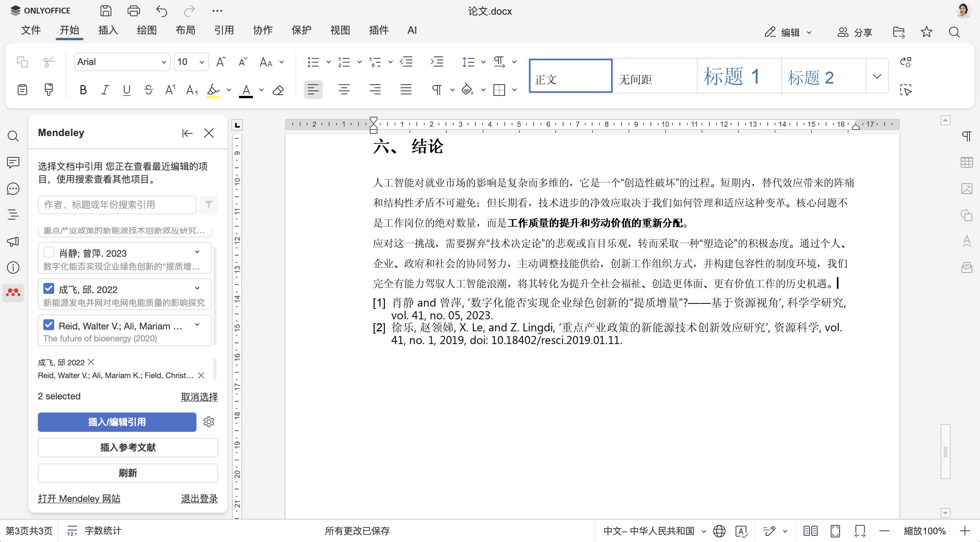Remove Reid, Walter V. from selected list
Screen dimensions: 980x542
(201, 375)
